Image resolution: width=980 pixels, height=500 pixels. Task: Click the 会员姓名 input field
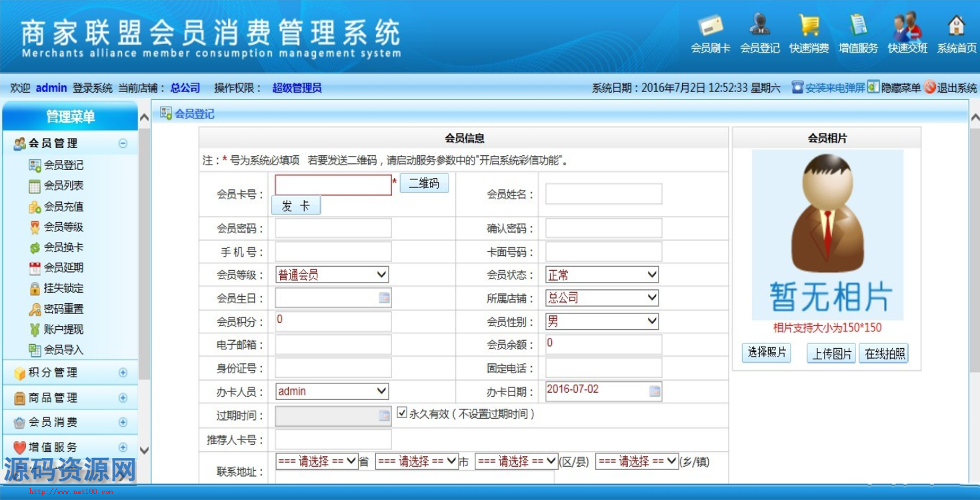click(x=604, y=194)
